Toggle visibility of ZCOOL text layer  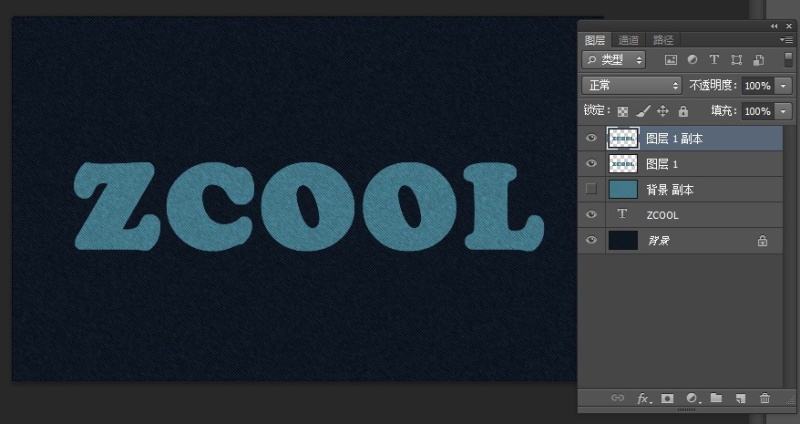(x=591, y=215)
